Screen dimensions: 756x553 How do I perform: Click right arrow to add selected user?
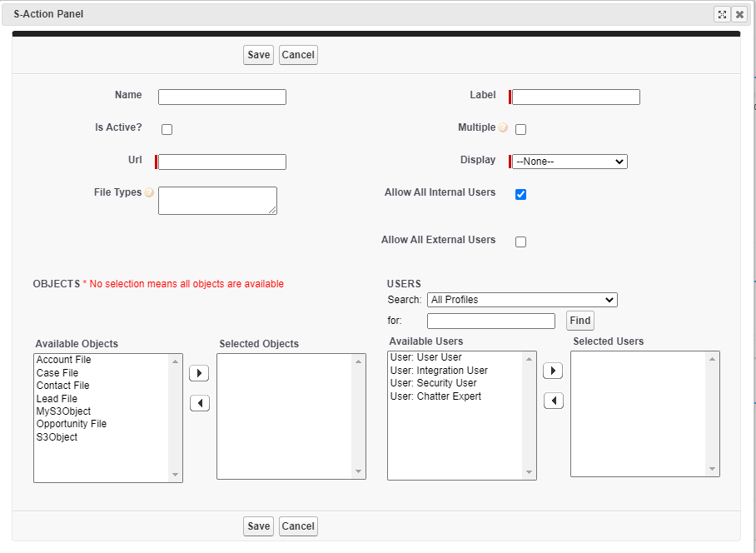point(553,371)
